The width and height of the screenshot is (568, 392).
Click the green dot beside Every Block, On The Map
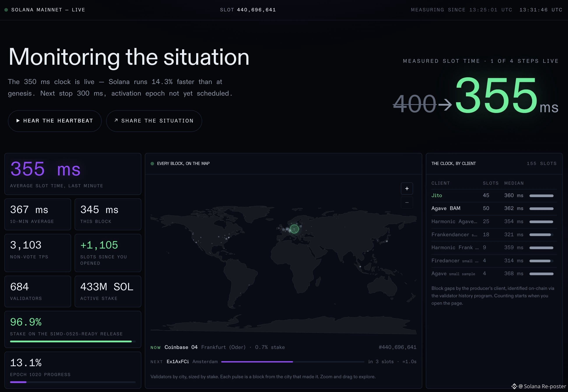[x=152, y=164]
